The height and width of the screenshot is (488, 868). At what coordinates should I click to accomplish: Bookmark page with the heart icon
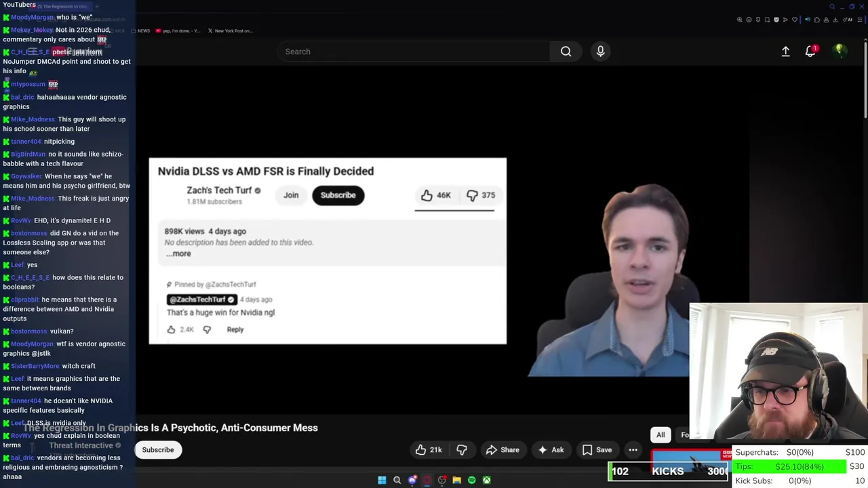tap(795, 20)
